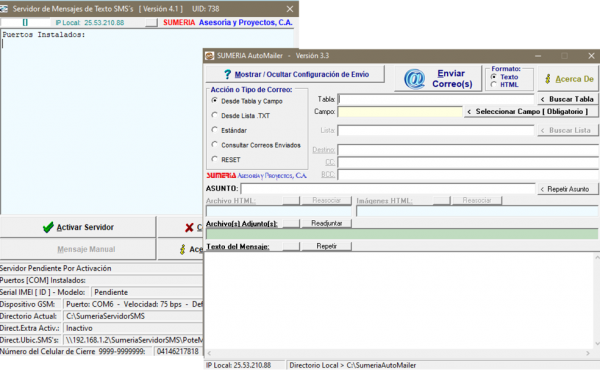The height and width of the screenshot is (370, 600).
Task: Click the Imágenes HTML path field
Action: click(x=477, y=211)
